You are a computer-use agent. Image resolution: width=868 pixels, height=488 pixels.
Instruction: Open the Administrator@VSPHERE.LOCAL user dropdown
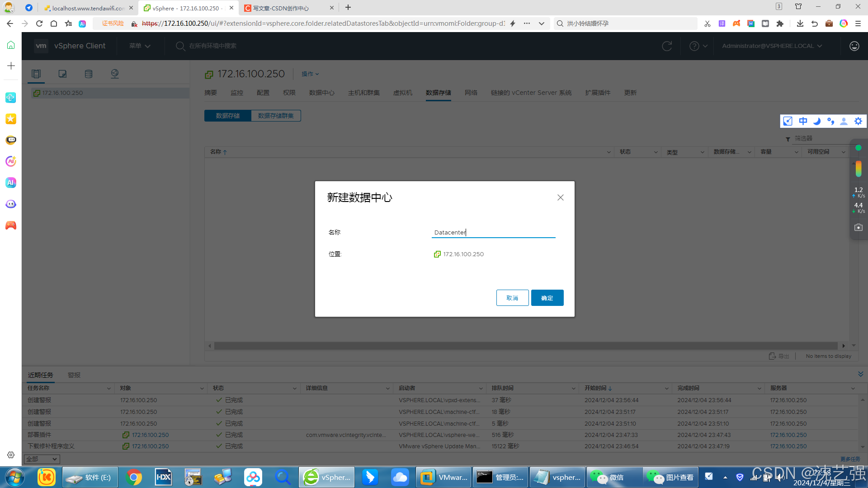pos(772,46)
